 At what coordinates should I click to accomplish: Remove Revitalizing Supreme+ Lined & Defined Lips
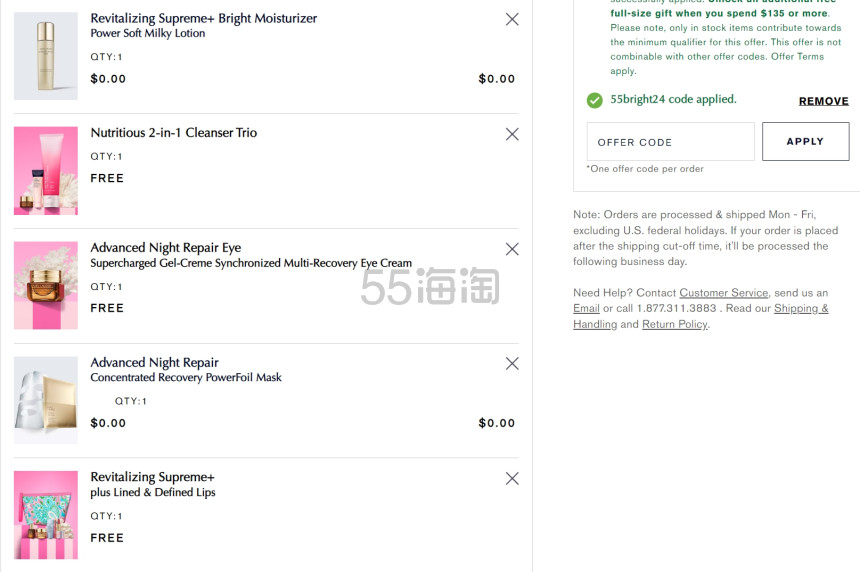[512, 478]
